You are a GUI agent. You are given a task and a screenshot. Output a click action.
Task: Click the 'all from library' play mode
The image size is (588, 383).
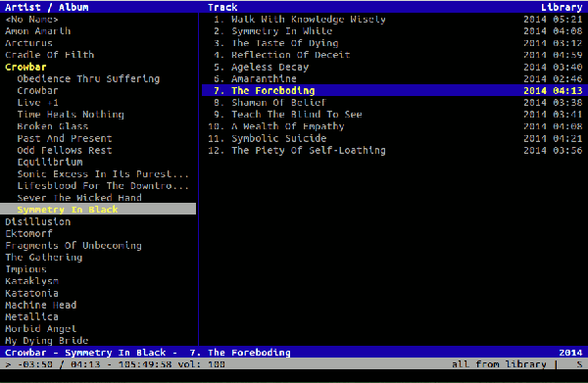[499, 364]
